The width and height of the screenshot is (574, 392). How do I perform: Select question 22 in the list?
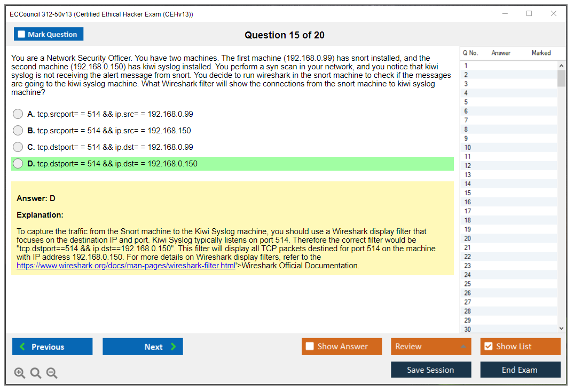[x=509, y=257]
